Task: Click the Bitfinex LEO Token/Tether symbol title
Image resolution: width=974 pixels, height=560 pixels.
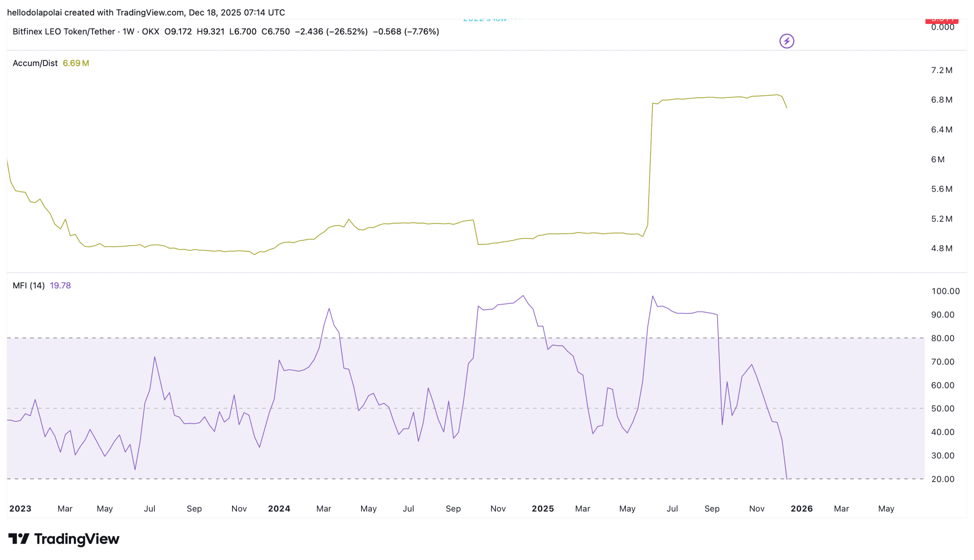Action: (x=64, y=32)
